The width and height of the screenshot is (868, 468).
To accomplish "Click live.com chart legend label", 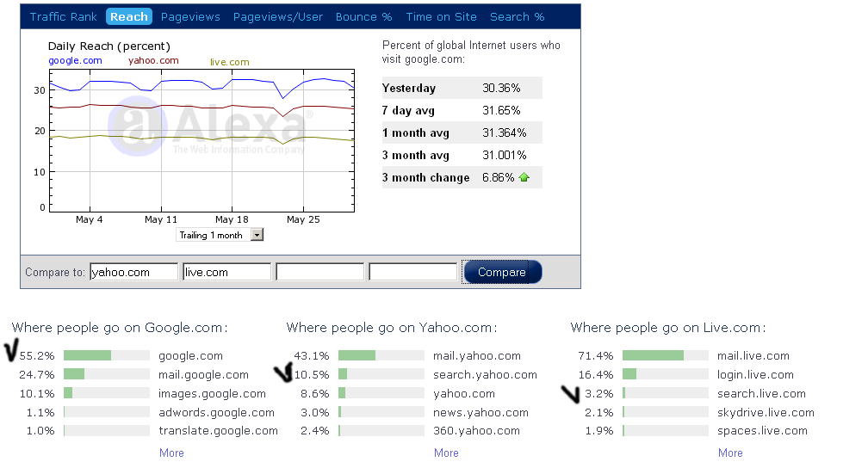I will pos(230,62).
